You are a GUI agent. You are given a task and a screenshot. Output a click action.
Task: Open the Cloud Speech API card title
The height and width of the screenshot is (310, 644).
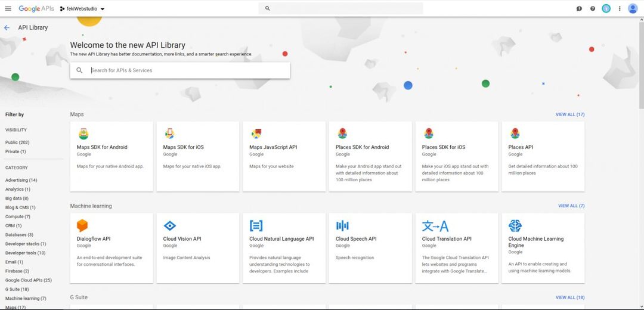point(356,238)
